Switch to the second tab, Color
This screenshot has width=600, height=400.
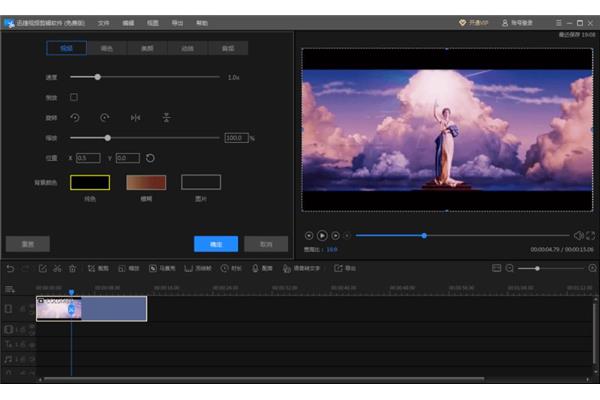point(107,48)
